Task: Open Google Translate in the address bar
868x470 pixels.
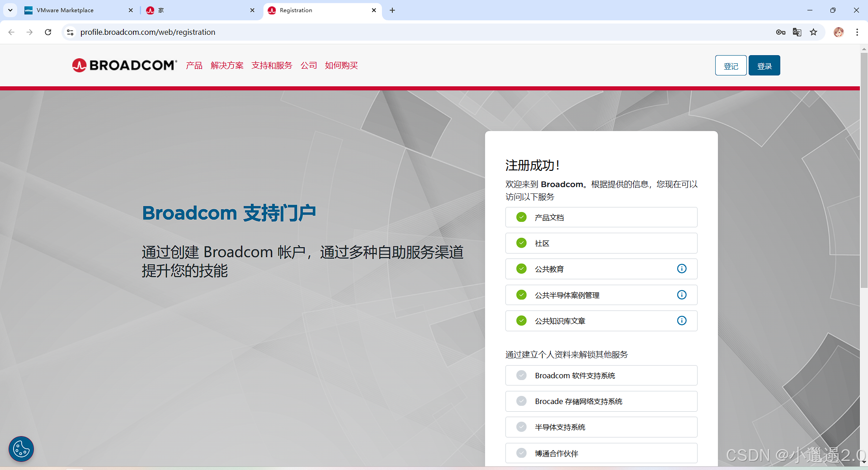Action: tap(797, 32)
